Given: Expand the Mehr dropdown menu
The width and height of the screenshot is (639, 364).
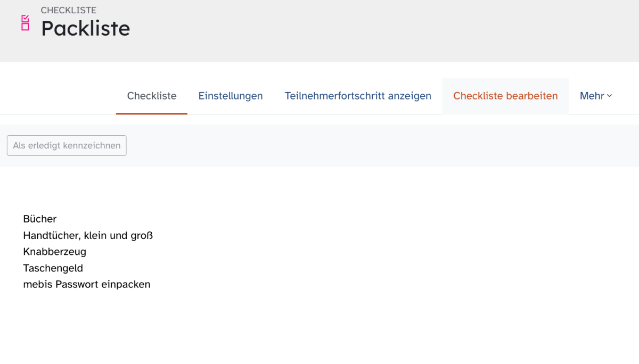Looking at the screenshot, I should point(596,96).
